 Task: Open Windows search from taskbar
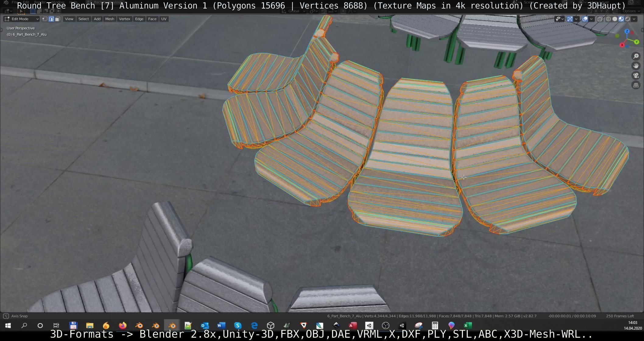24,325
